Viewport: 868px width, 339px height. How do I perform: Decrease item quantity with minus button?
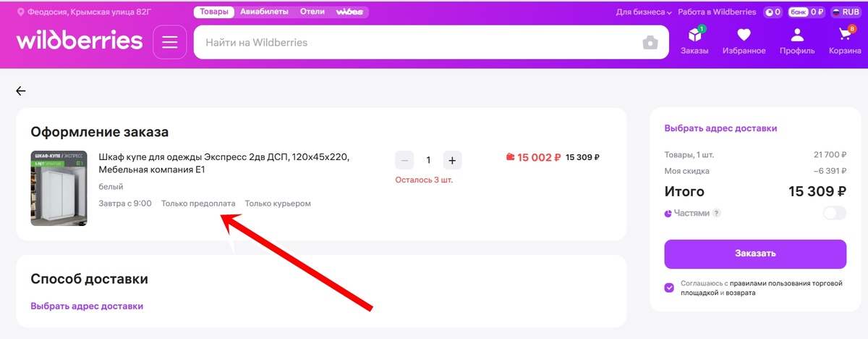[x=405, y=160]
